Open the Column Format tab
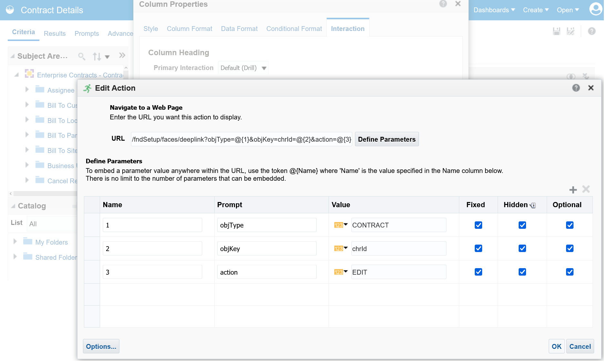This screenshot has width=609, height=364. [x=189, y=29]
